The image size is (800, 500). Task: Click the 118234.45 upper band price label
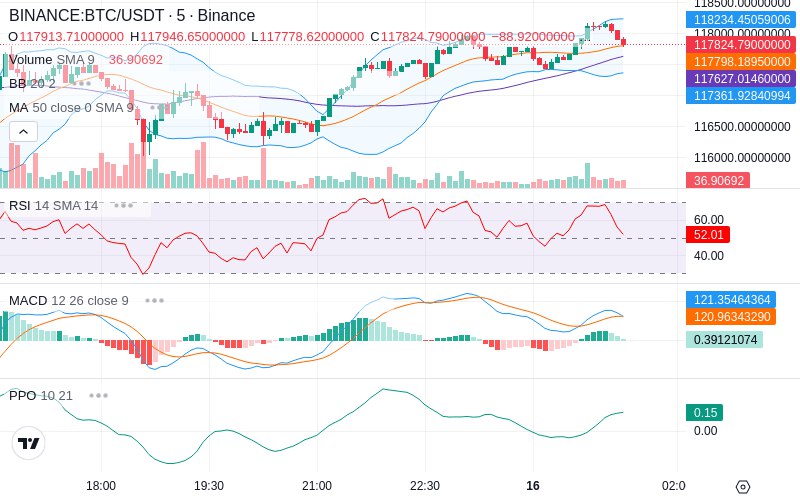[x=741, y=20]
